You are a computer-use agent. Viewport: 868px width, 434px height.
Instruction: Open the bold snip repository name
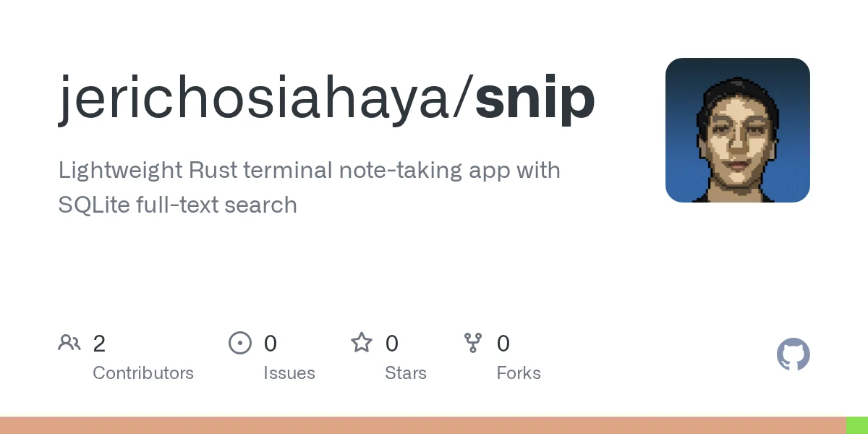point(535,99)
